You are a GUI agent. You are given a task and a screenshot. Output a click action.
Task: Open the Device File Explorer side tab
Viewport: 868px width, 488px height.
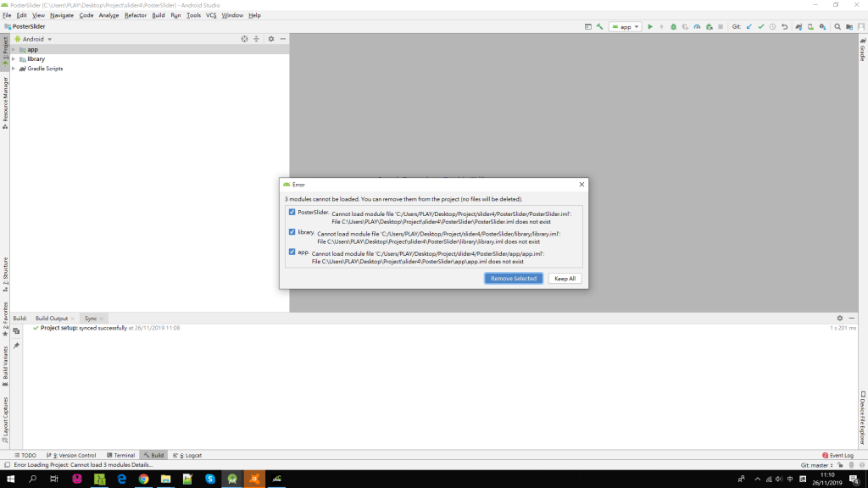pyautogui.click(x=862, y=418)
